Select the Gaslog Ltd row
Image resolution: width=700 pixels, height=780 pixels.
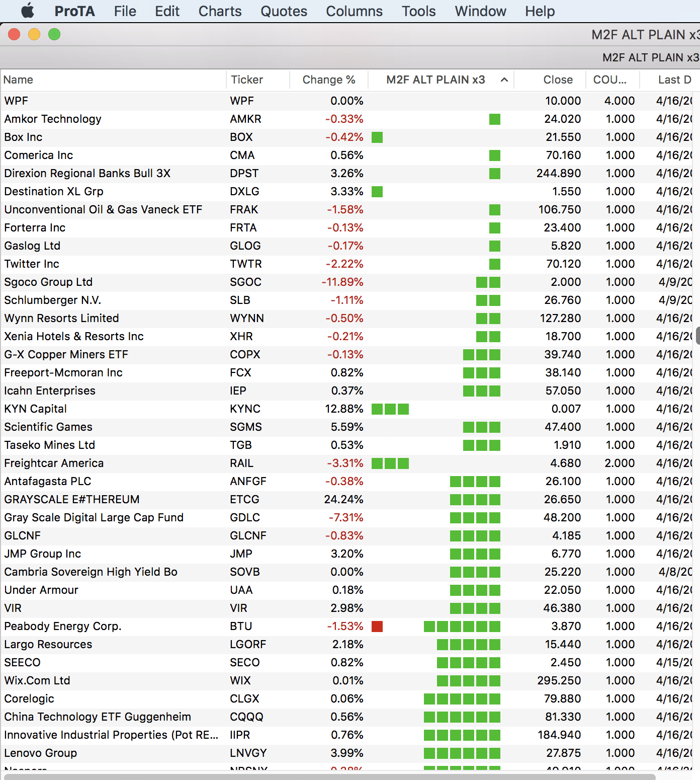coord(347,246)
